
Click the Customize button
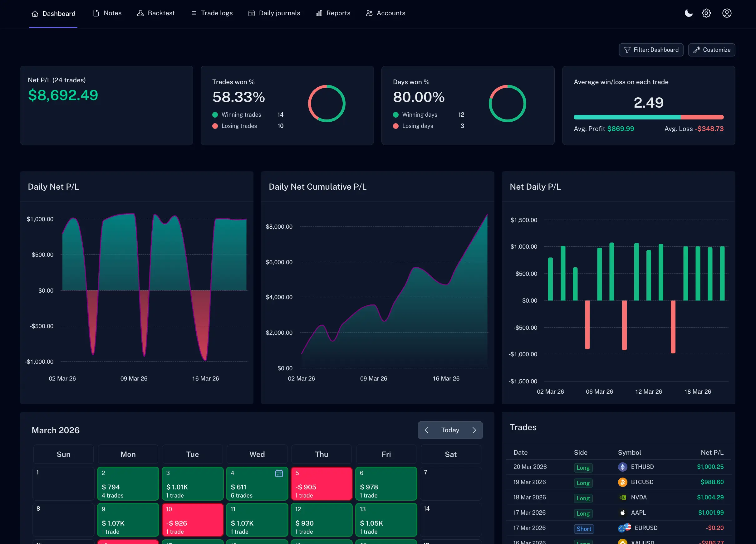(x=712, y=50)
